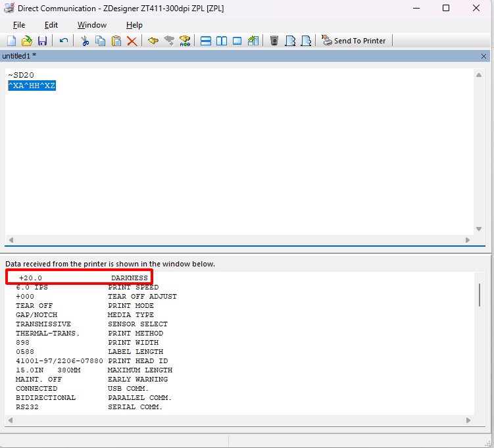Click the ~SD20 line in the editor

coord(21,75)
